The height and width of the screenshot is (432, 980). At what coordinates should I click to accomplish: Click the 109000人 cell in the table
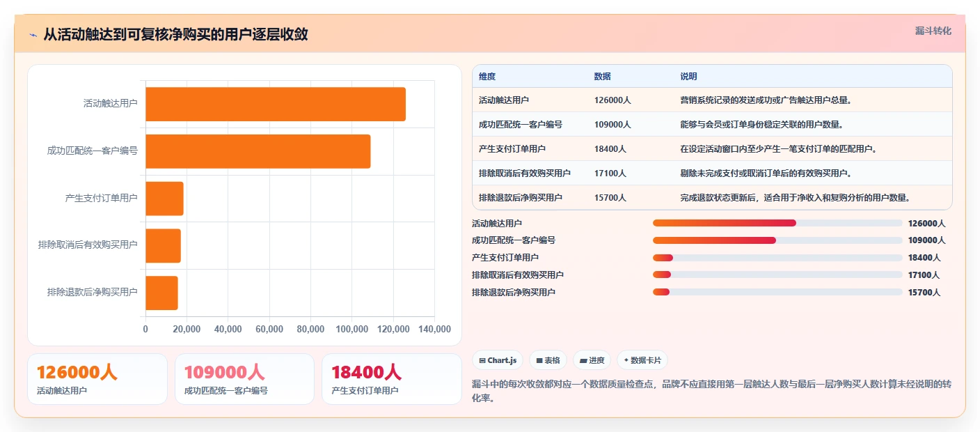pyautogui.click(x=612, y=125)
